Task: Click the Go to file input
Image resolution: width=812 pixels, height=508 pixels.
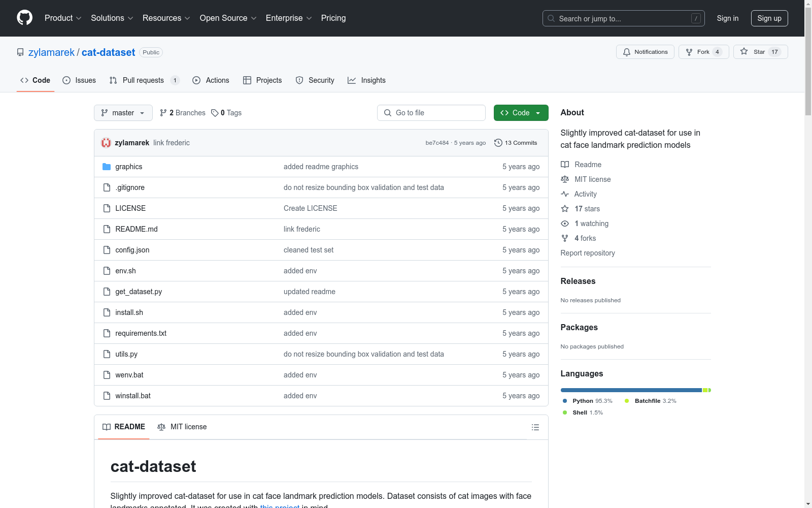Action: point(431,113)
